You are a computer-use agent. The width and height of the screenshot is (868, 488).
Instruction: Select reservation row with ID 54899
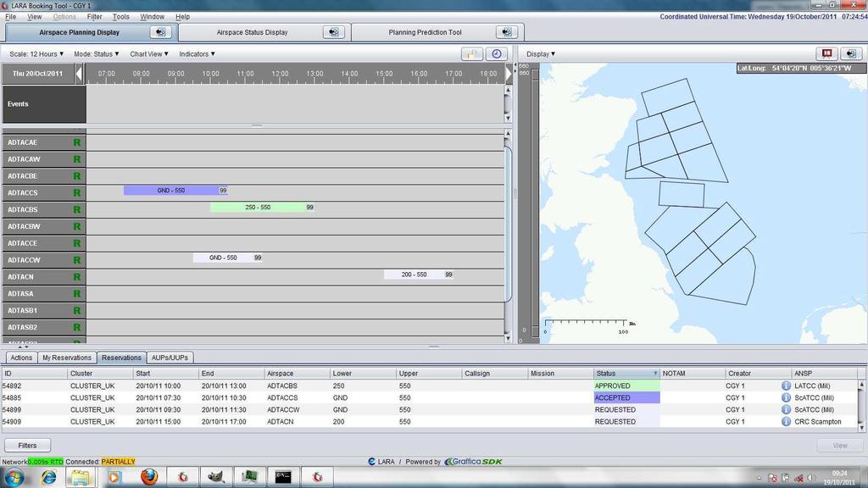(x=430, y=410)
